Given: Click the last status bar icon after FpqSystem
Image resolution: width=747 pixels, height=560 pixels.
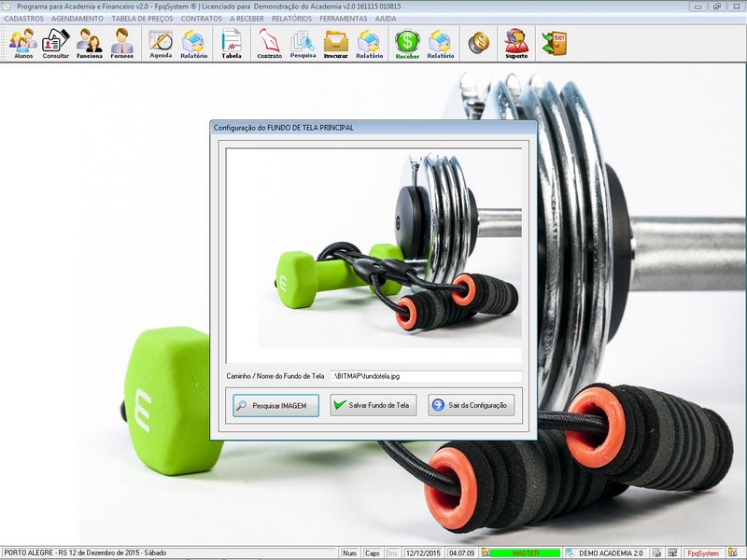Looking at the screenshot, I should (x=732, y=553).
